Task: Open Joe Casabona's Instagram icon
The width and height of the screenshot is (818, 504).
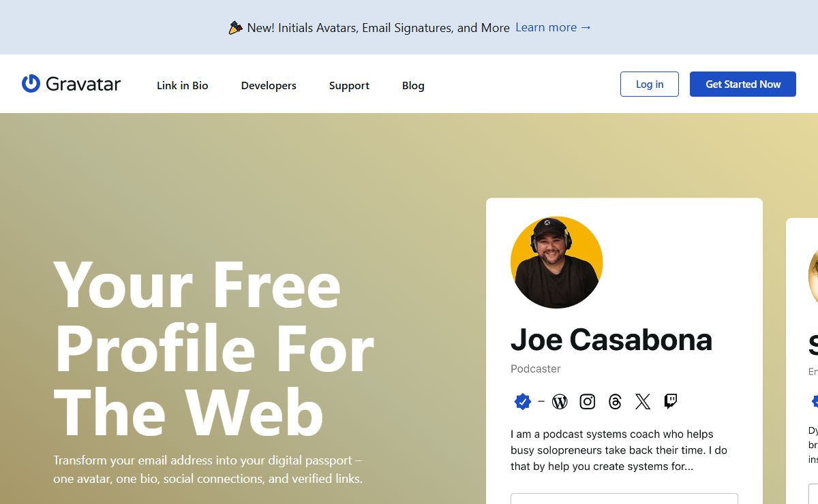Action: coord(588,402)
